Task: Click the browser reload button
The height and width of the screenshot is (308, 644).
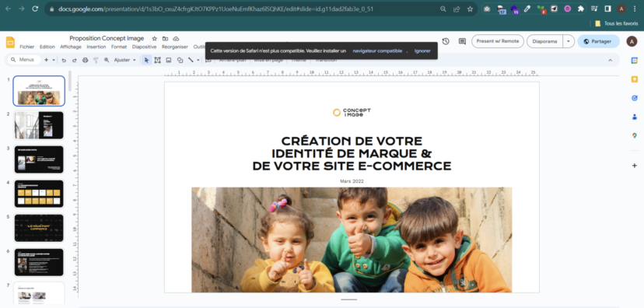Action: [35, 9]
